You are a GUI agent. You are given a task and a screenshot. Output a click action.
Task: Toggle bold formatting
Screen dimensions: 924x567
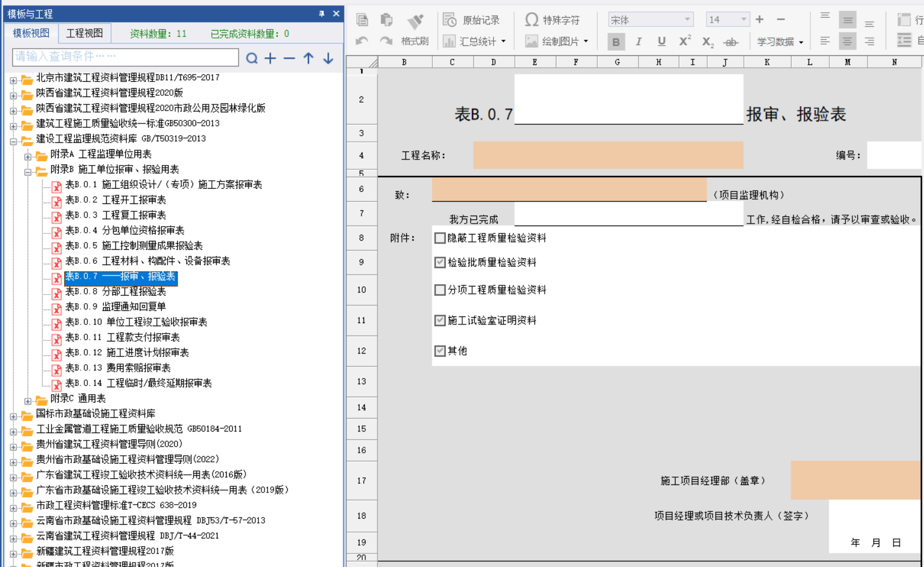tap(616, 42)
